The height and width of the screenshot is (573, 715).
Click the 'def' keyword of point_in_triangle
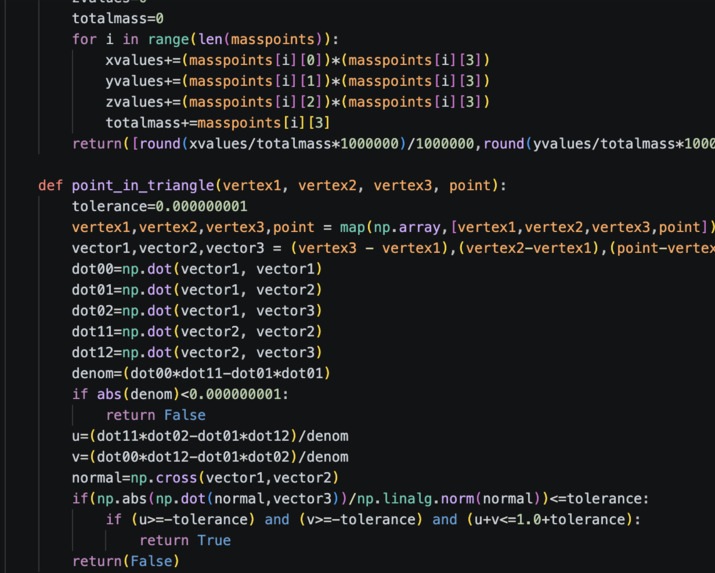(50, 186)
